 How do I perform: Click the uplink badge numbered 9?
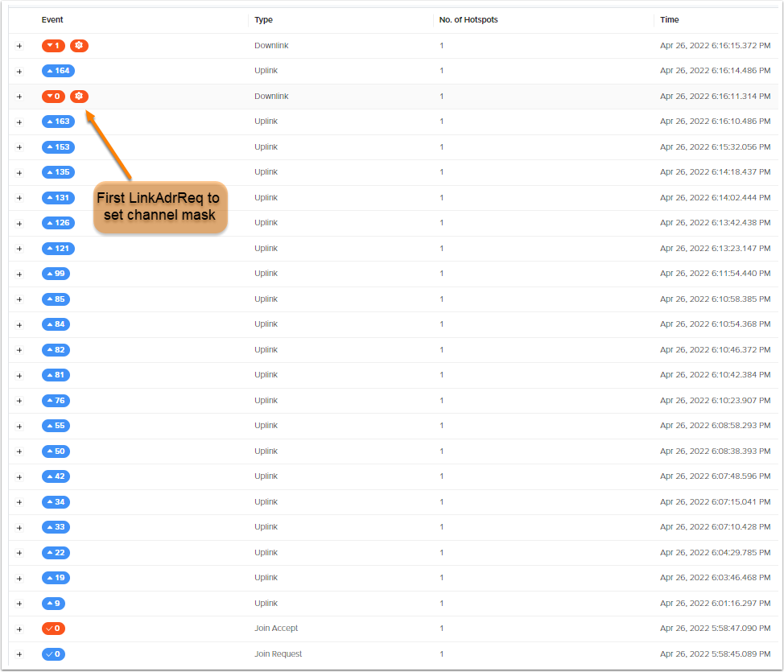coord(53,603)
